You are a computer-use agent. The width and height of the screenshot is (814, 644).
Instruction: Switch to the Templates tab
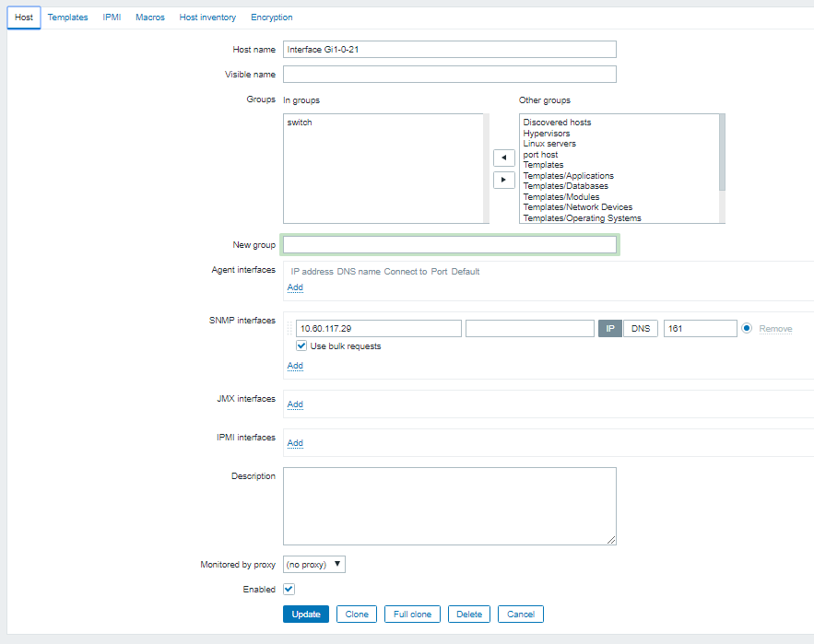tap(67, 18)
